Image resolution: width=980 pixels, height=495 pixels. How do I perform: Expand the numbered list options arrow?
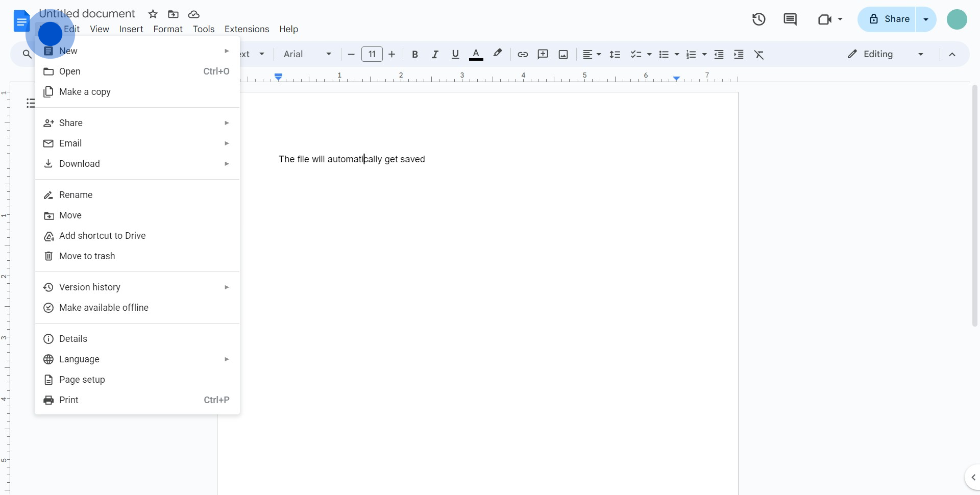coord(704,54)
